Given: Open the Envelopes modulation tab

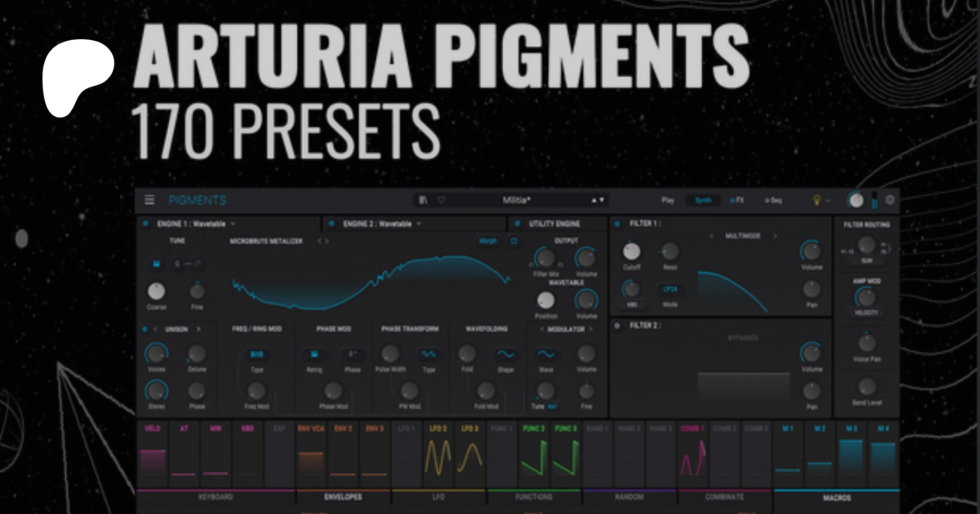Looking at the screenshot, I should (x=343, y=497).
